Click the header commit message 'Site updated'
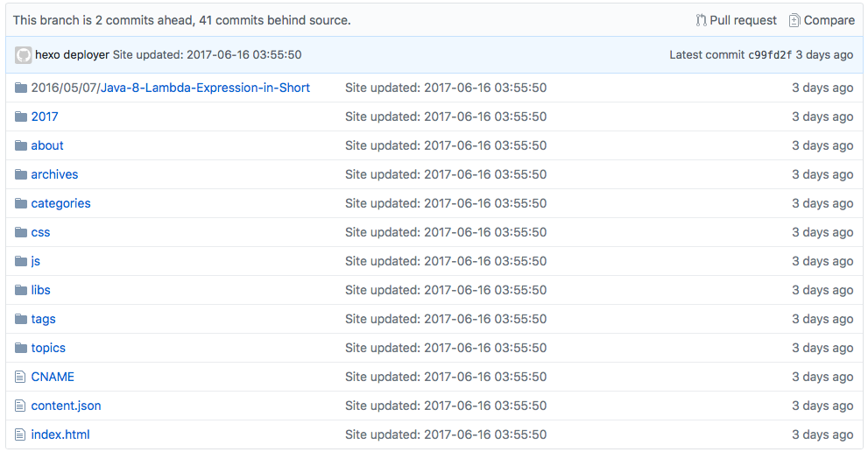 pos(207,55)
